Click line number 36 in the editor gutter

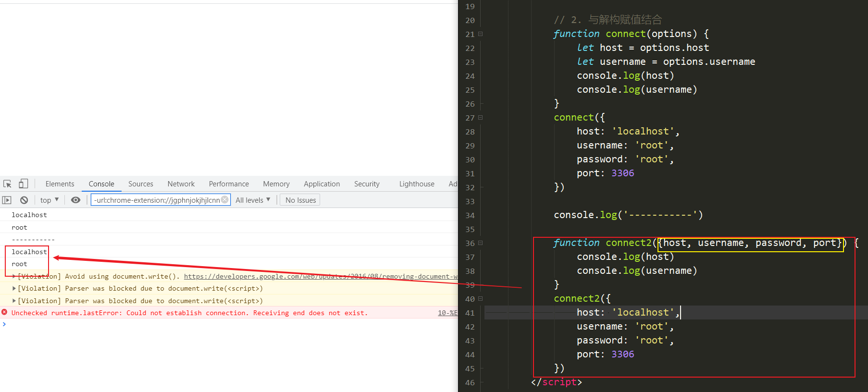(470, 243)
